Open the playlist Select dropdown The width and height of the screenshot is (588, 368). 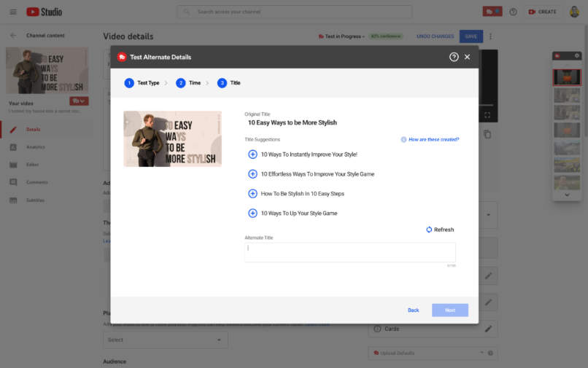click(x=166, y=340)
